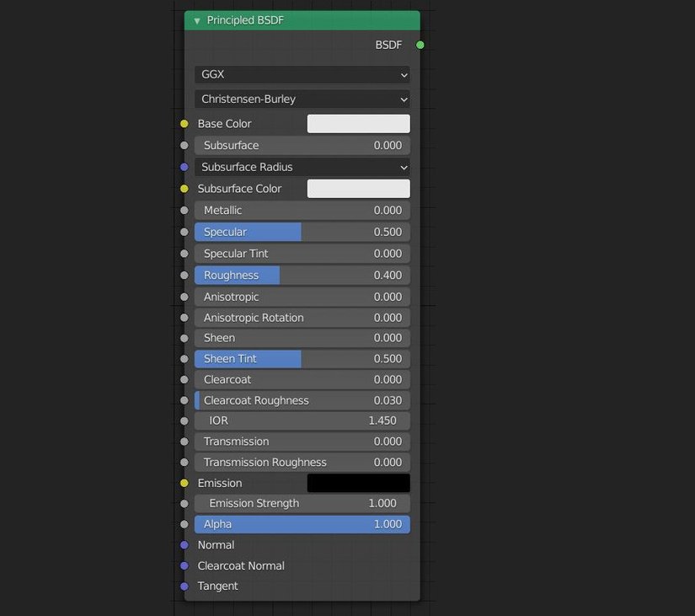Open the Subsurface Color picker
The width and height of the screenshot is (695, 616).
click(358, 188)
